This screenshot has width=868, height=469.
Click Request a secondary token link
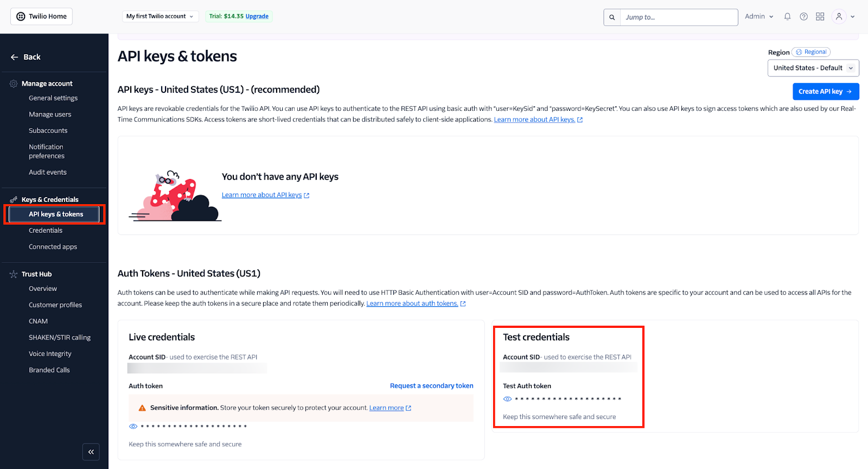[x=431, y=386]
